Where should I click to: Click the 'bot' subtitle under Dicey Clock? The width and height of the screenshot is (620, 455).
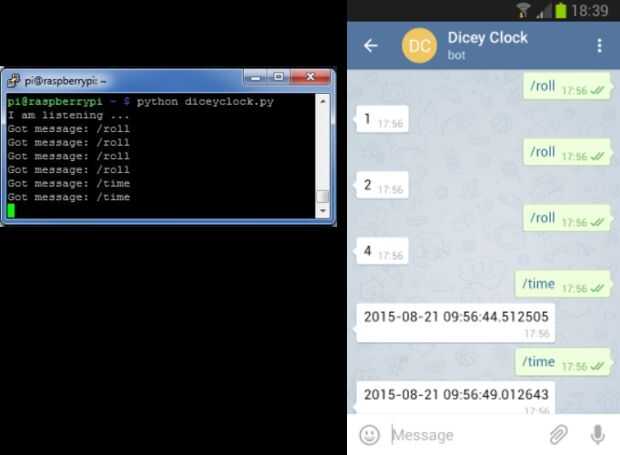(456, 55)
